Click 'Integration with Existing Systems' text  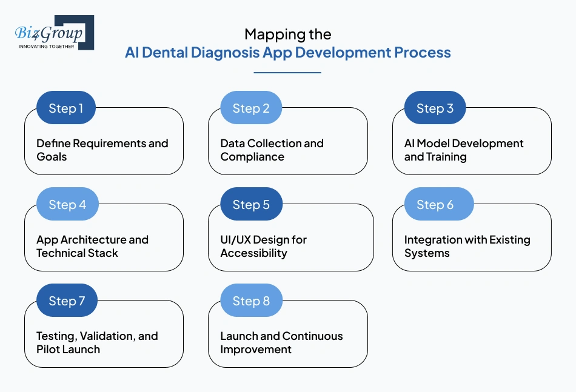[x=467, y=246]
